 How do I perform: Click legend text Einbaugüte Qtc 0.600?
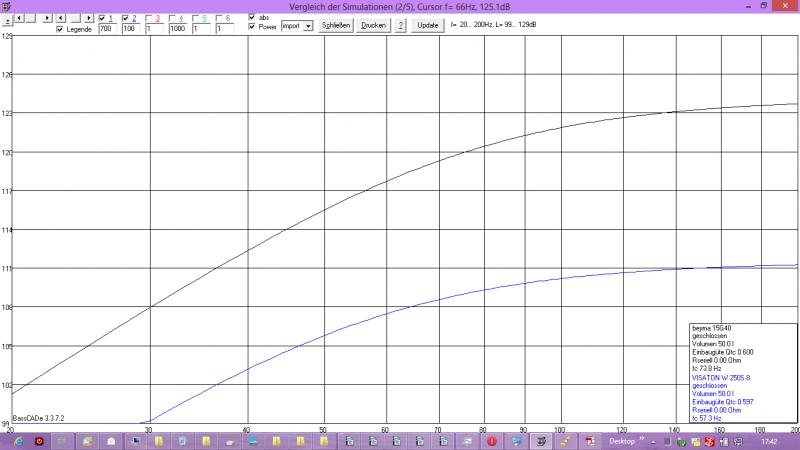click(x=722, y=353)
